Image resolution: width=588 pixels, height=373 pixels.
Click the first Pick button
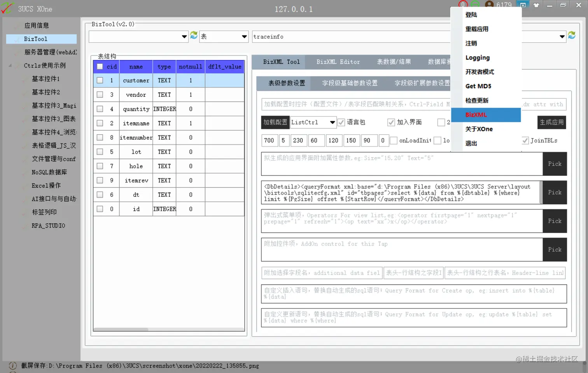(555, 164)
